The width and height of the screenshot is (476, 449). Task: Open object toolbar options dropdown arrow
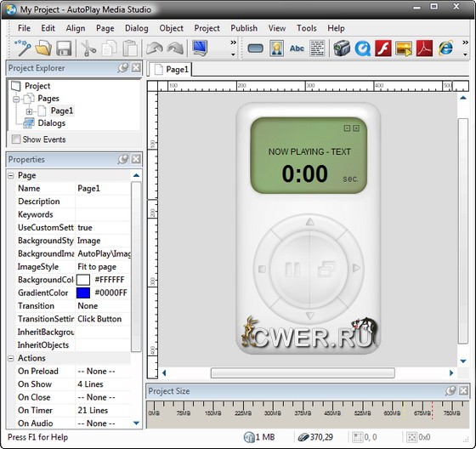(466, 54)
